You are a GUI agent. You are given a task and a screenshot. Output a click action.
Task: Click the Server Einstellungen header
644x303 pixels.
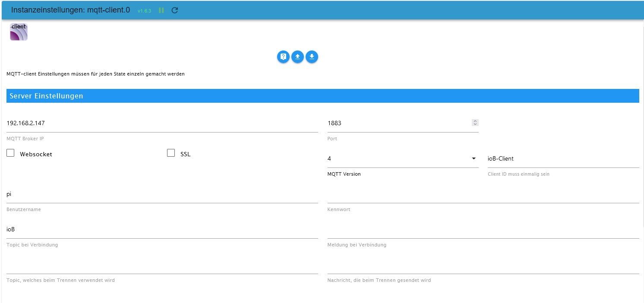click(x=322, y=96)
